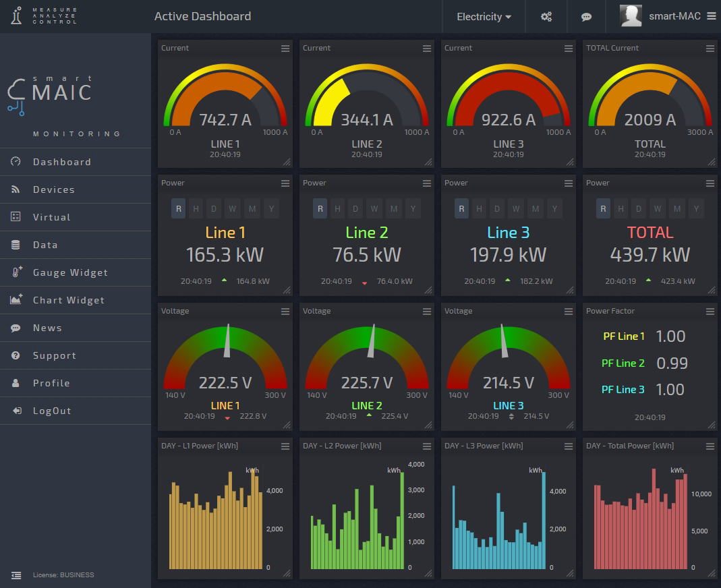
Task: Click the Power Factor widget menu icon
Action: (x=710, y=312)
